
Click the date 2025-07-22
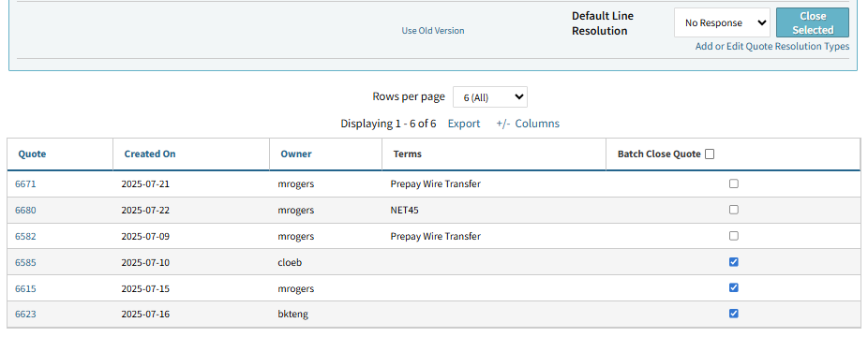[x=145, y=211]
